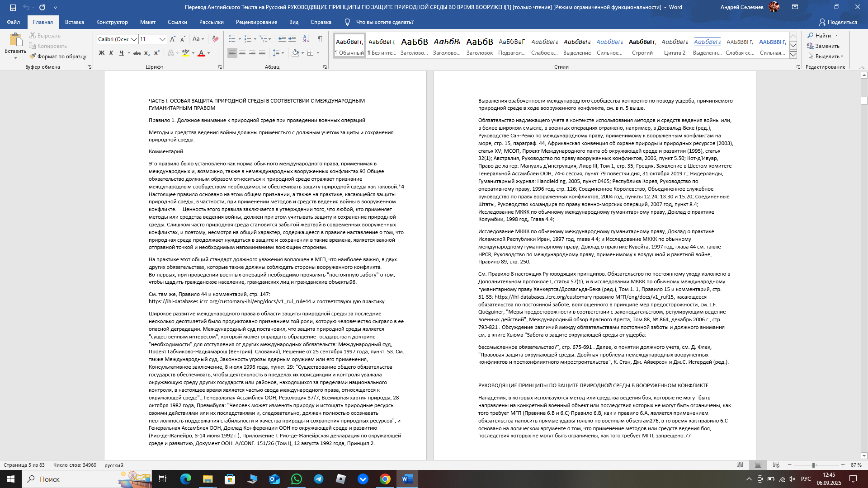Show paragraph marks with ¶ icon
The width and height of the screenshot is (868, 488).
tap(321, 39)
